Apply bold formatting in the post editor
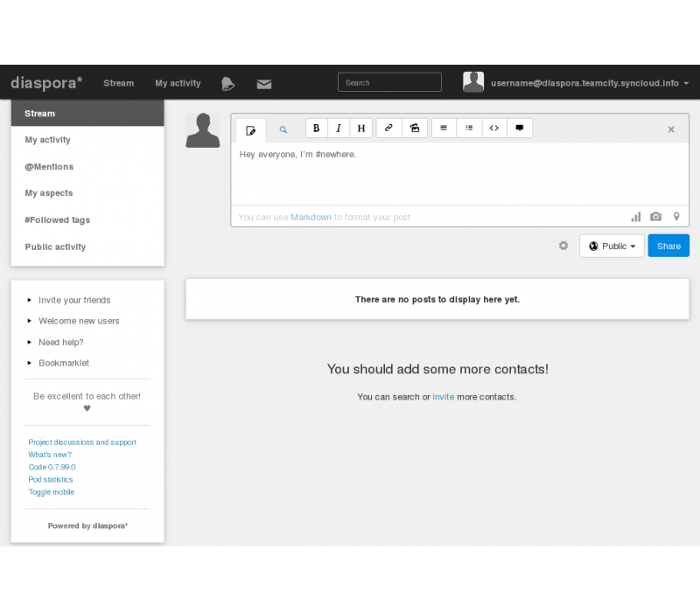Screen dimensions: 700x612 [317, 129]
